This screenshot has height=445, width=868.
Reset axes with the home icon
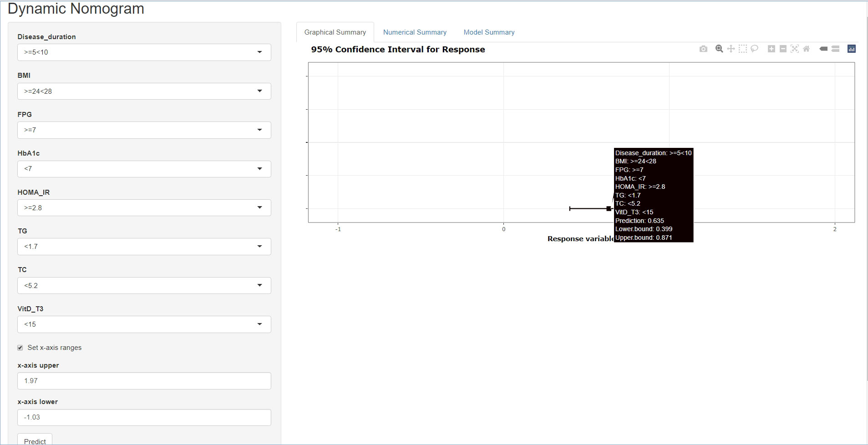click(x=806, y=49)
